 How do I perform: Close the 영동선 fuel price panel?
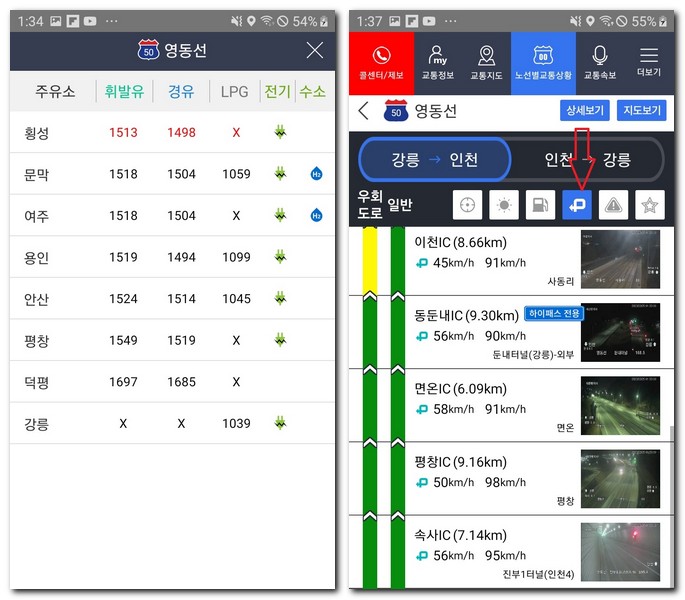[314, 51]
